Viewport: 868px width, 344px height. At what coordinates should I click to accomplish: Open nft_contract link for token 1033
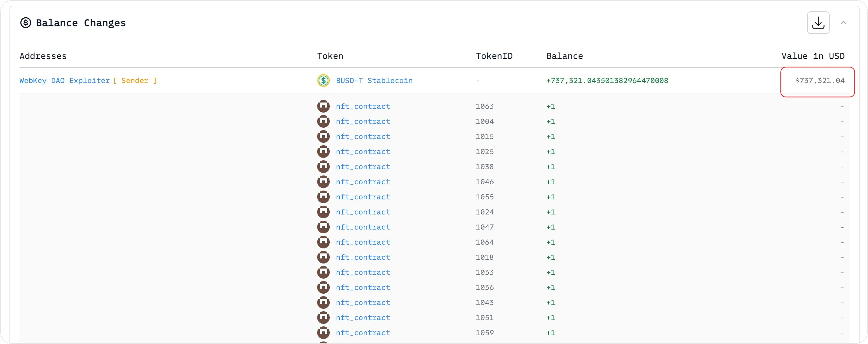363,272
